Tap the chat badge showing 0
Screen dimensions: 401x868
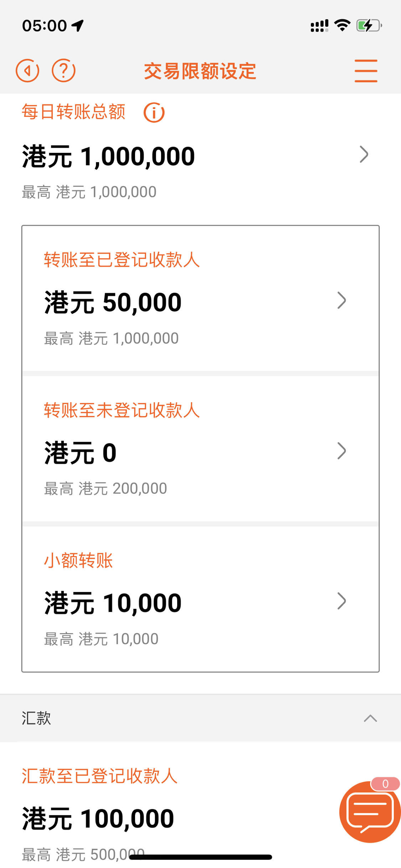click(x=385, y=784)
